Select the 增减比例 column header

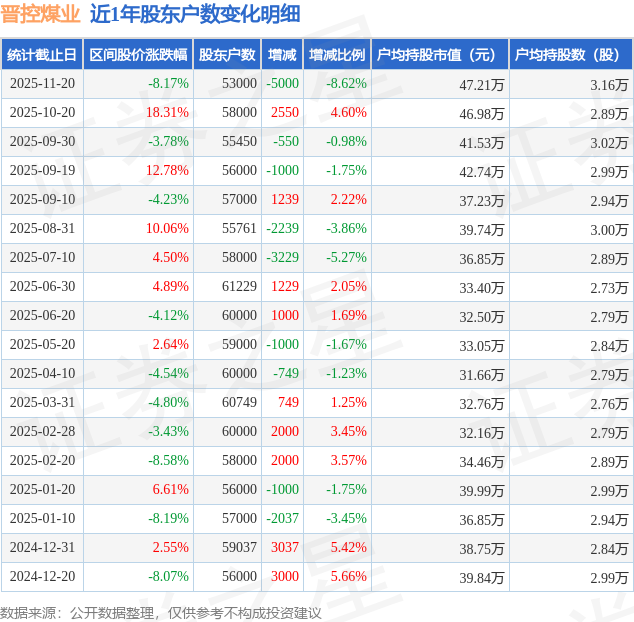click(x=337, y=55)
